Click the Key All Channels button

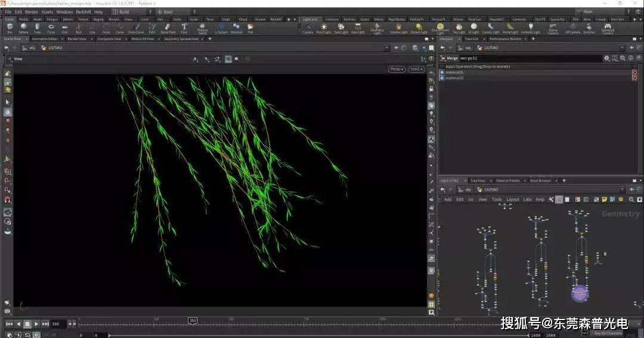coord(608,333)
